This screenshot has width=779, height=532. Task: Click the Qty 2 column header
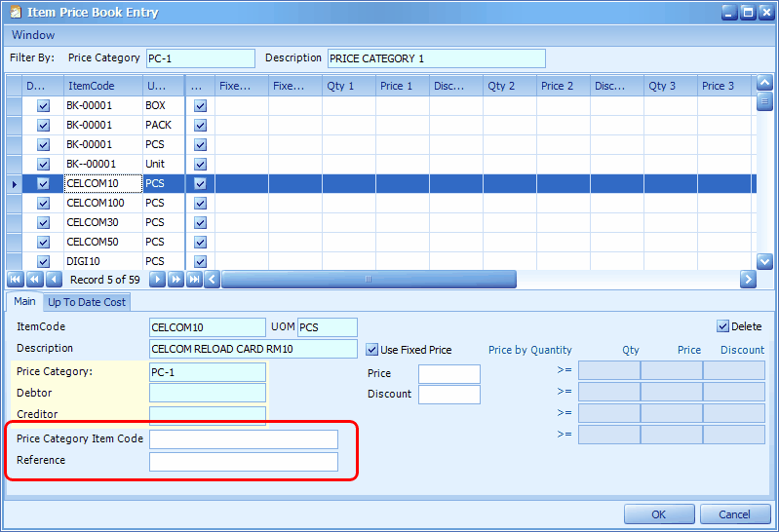coord(510,86)
